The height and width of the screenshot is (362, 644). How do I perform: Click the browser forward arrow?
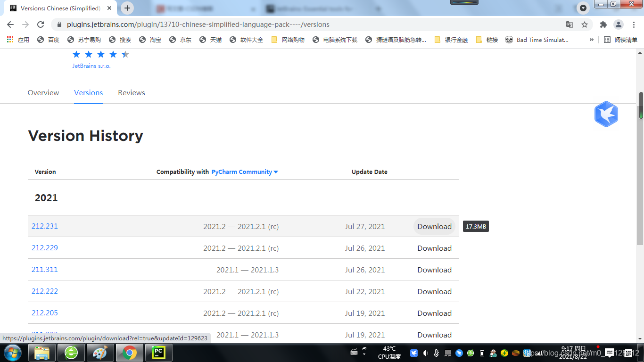[x=25, y=25]
